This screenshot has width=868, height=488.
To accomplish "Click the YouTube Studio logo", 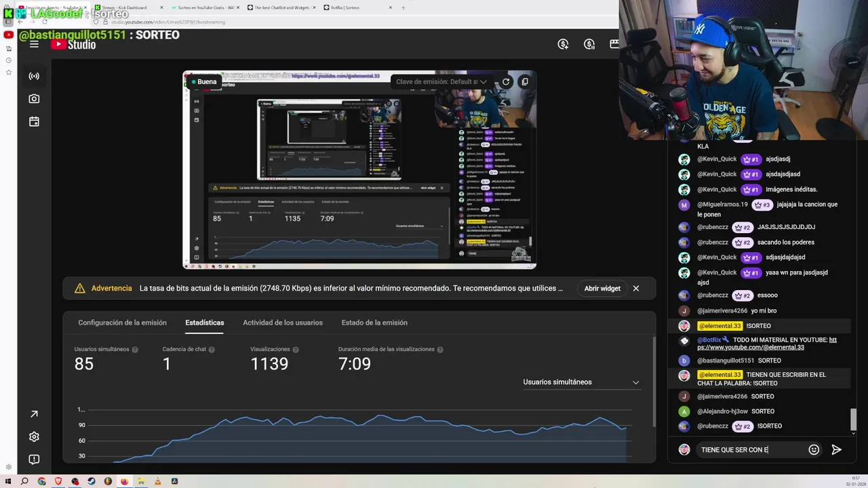I will [73, 44].
